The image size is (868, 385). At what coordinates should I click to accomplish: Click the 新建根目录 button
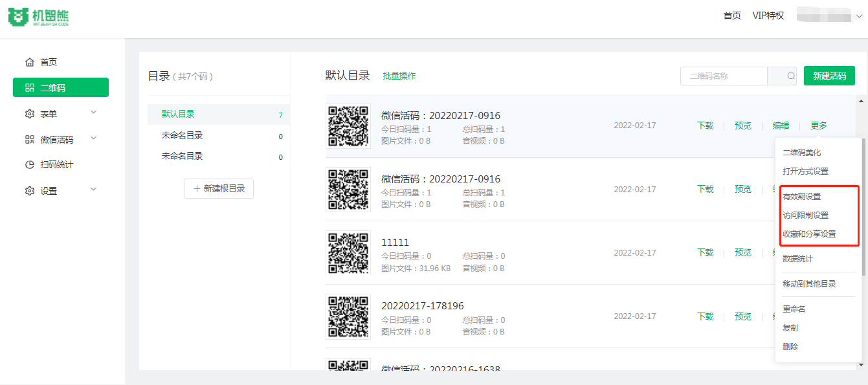(x=219, y=188)
